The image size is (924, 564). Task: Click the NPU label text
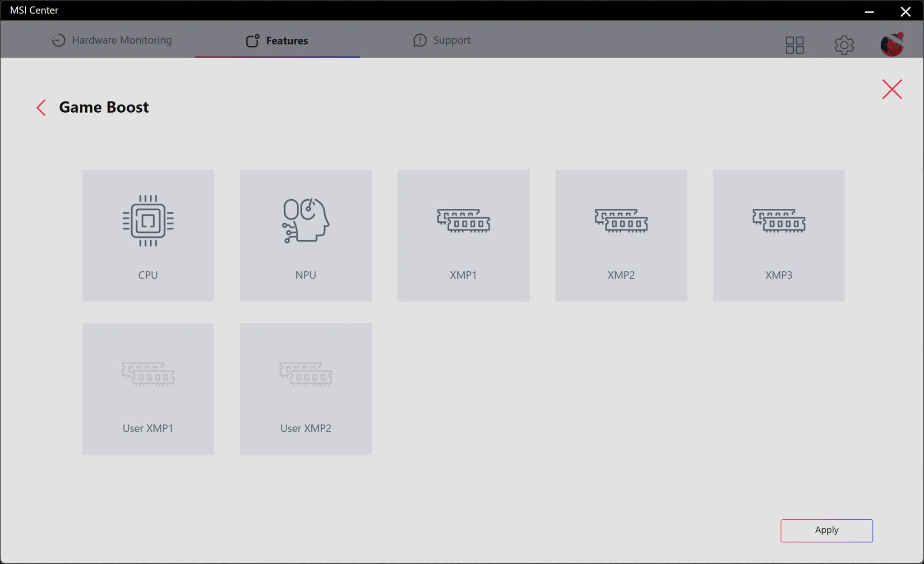click(x=306, y=275)
